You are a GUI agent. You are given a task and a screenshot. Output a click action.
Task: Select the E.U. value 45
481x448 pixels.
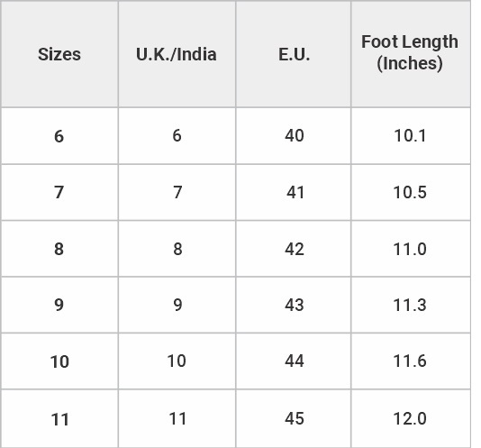(x=295, y=418)
